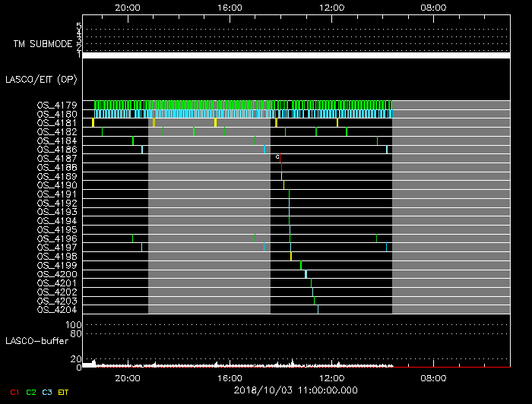Select the C3 legend entry
532x404 pixels.
pyautogui.click(x=48, y=392)
